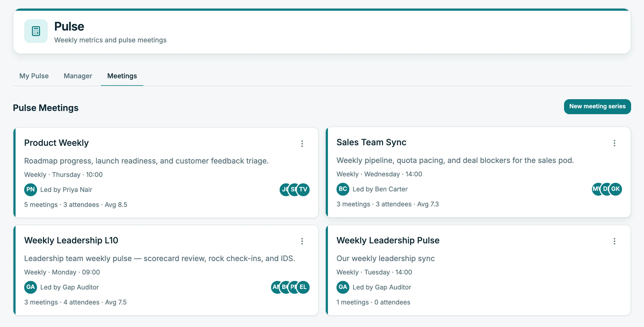Viewport: 644px width, 327px height.
Task: Click 'Roadmap progress, launch readiness' description
Action: pos(146,161)
